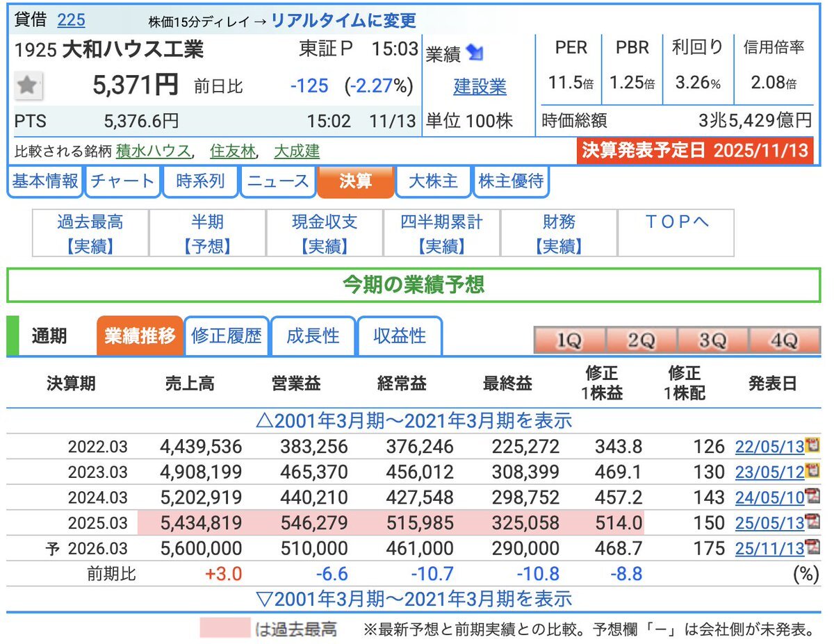Open 23/05/12 announcement date link
Image resolution: width=834 pixels, height=644 pixels.
pos(769,472)
